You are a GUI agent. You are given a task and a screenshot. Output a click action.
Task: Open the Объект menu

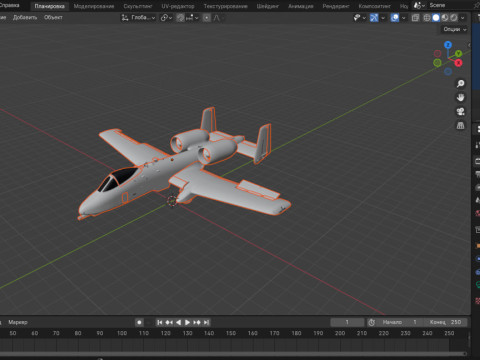(x=53, y=17)
